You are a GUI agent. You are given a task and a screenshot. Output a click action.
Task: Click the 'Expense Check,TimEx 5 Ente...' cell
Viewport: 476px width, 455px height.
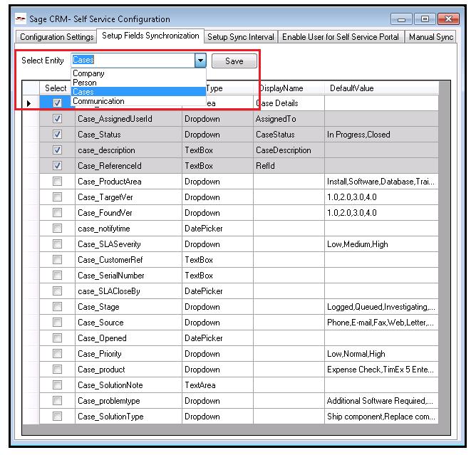[382, 370]
